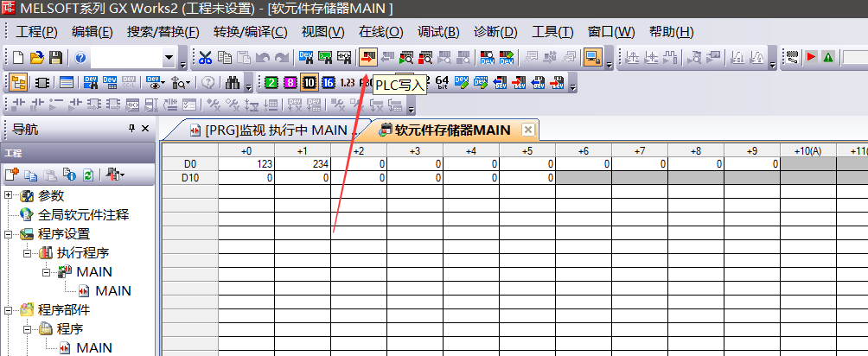
Task: Click the Read from PLC icon
Action: [387, 57]
